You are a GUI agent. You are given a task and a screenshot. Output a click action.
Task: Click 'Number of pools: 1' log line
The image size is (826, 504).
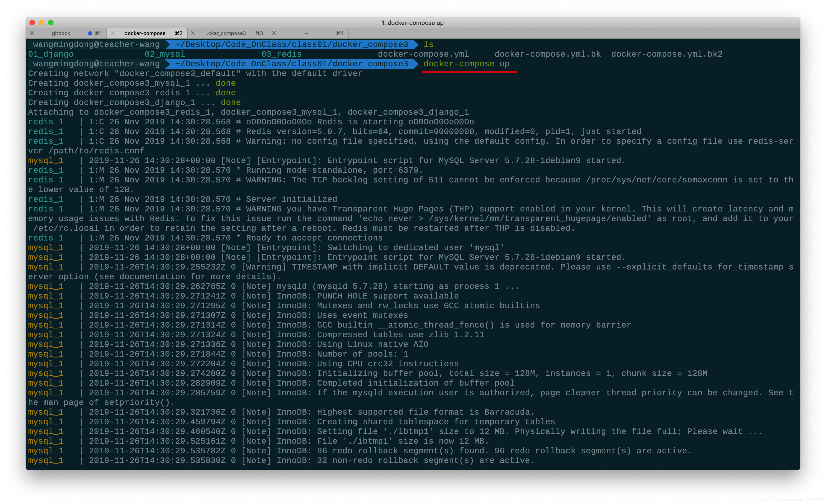click(218, 354)
